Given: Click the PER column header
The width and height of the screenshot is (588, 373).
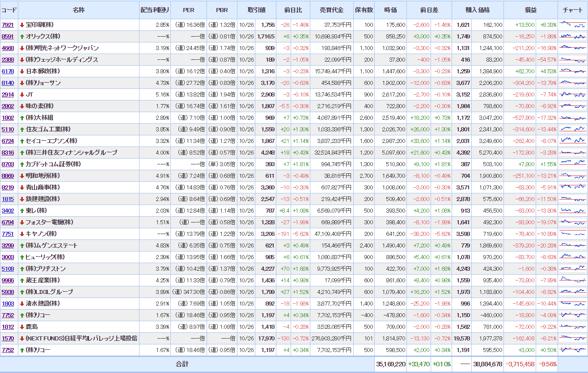Looking at the screenshot, I should tap(188, 10).
